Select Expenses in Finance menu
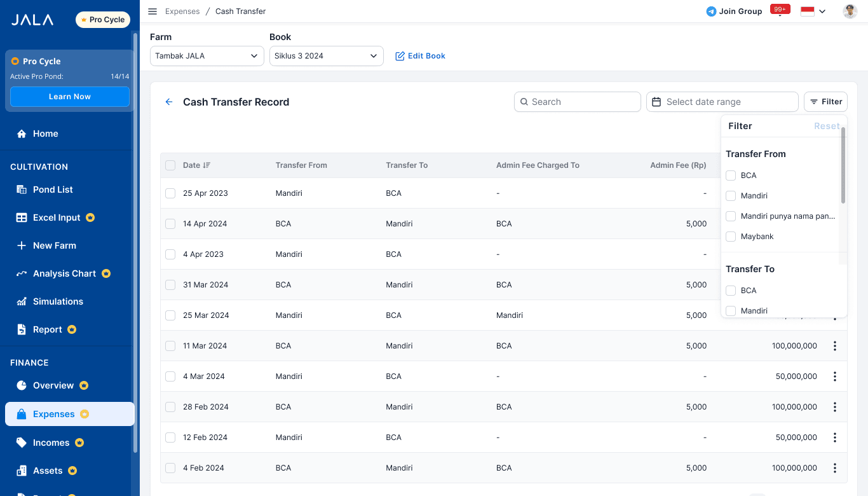 point(70,414)
